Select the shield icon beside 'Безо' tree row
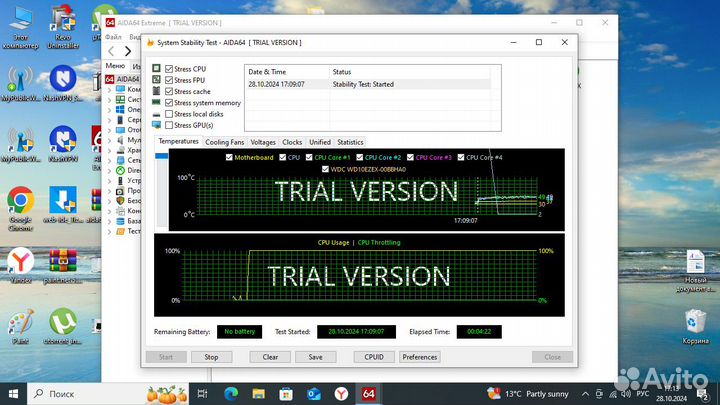The height and width of the screenshot is (405, 720). tap(120, 201)
